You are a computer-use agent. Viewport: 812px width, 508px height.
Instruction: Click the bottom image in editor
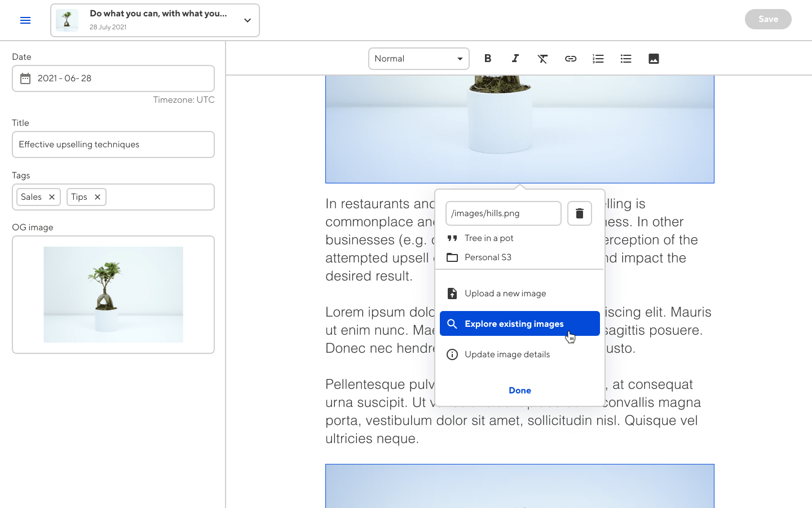tap(520, 486)
